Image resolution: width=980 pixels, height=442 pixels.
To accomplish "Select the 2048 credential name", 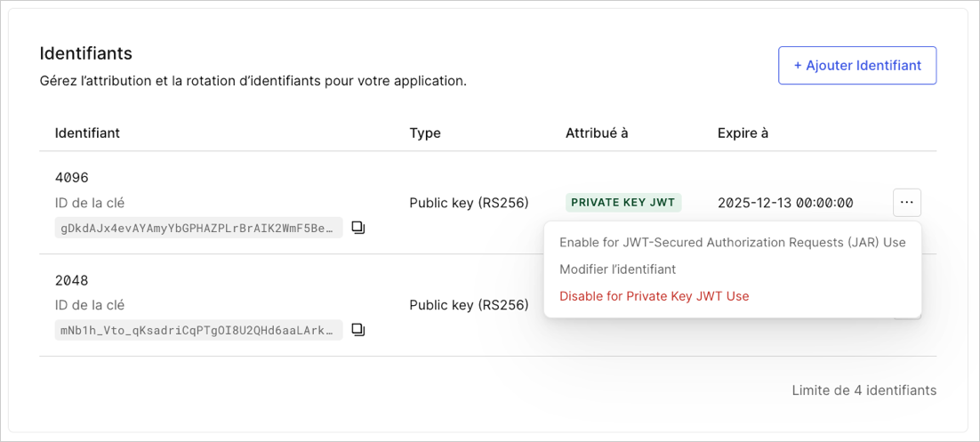I will (72, 281).
